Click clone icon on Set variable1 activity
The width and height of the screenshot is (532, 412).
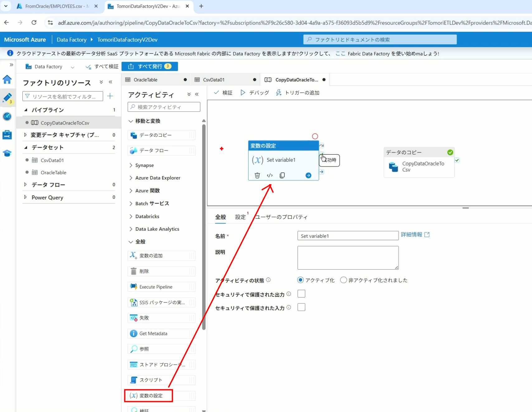tap(282, 176)
